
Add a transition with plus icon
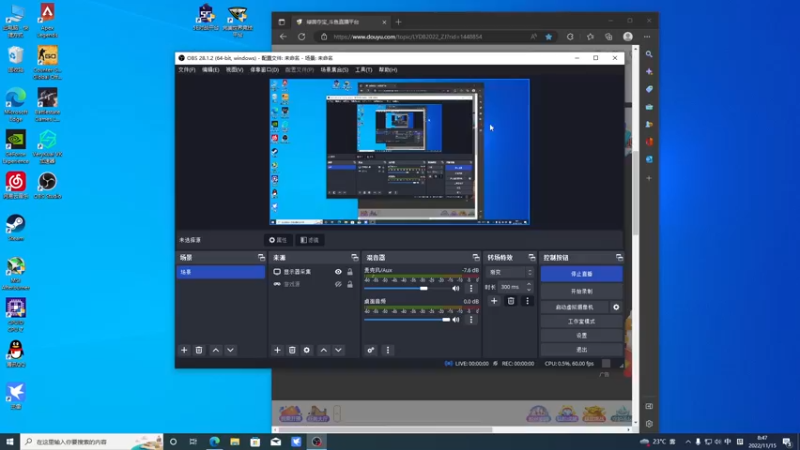point(494,301)
